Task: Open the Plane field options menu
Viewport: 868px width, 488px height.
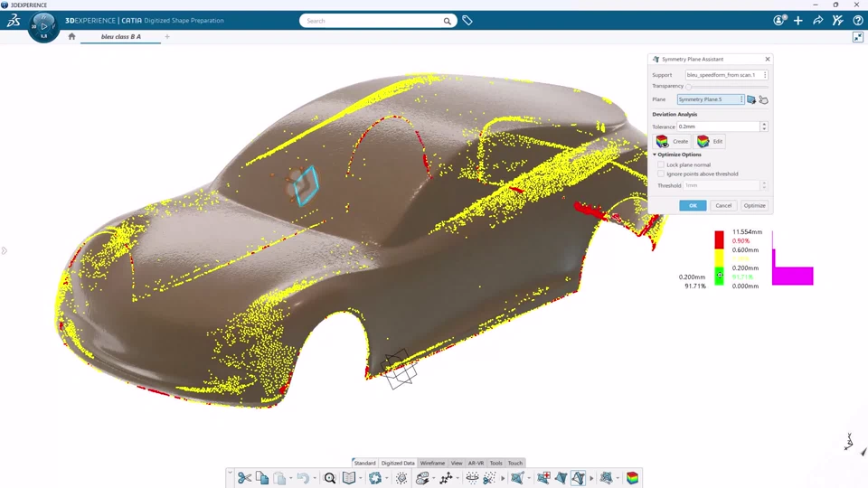Action: tap(741, 99)
